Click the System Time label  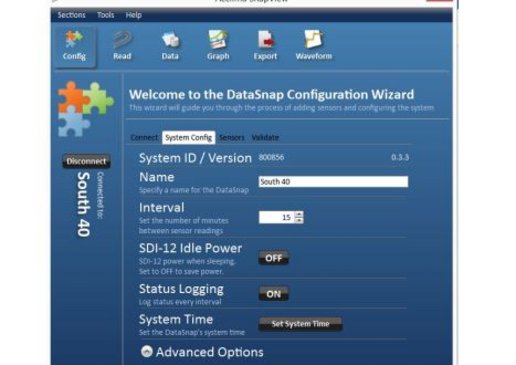pyautogui.click(x=176, y=320)
